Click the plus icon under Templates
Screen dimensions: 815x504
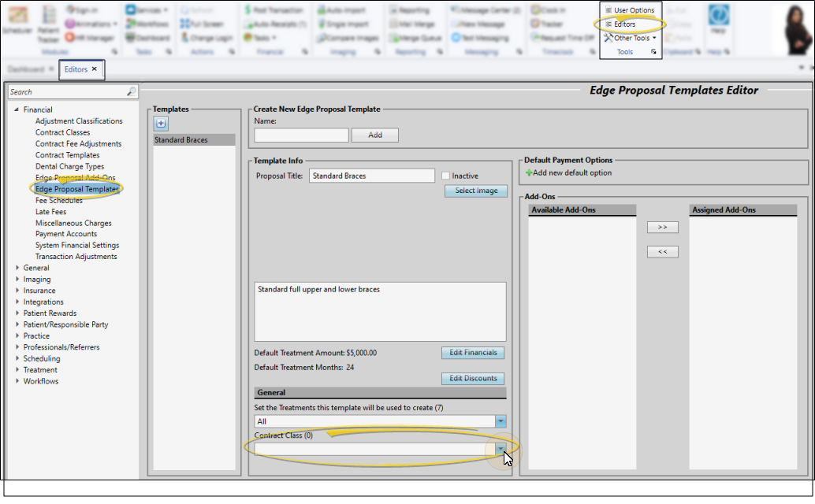[160, 123]
